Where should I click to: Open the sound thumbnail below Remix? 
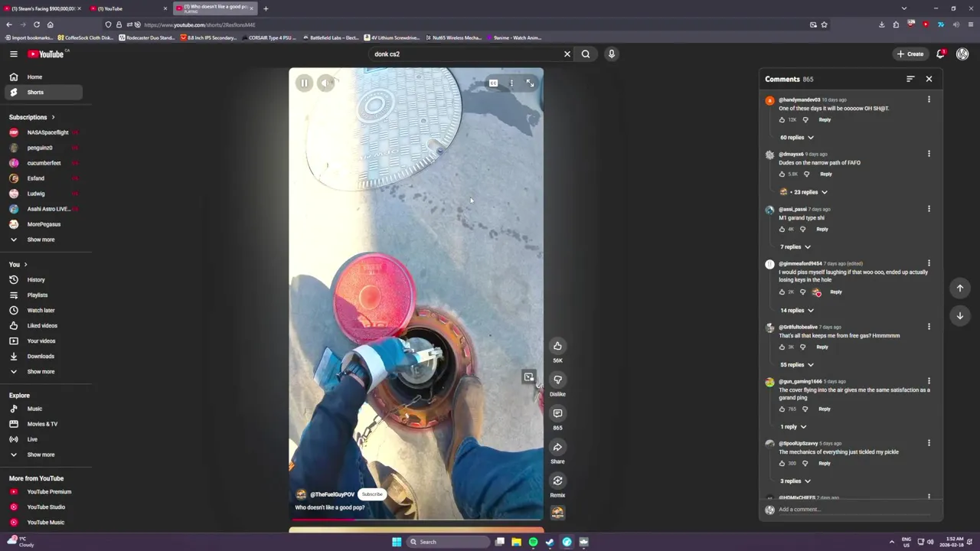pyautogui.click(x=557, y=513)
